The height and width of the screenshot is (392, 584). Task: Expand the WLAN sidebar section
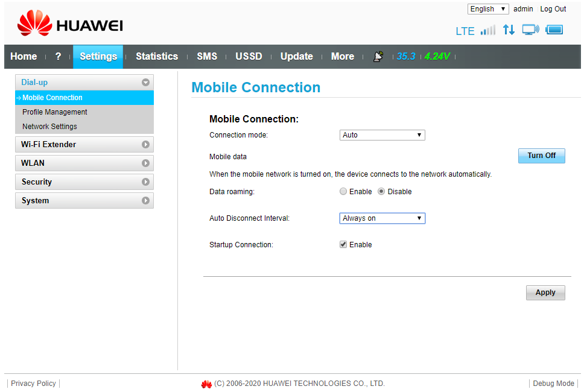84,163
